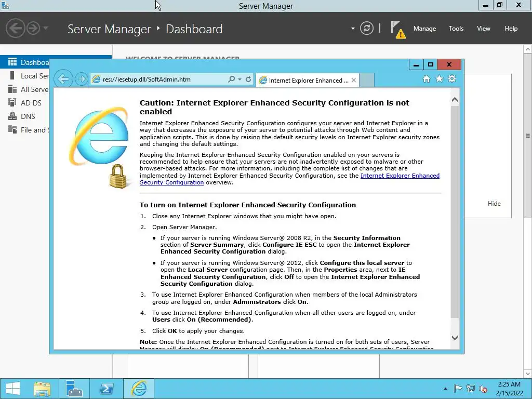This screenshot has width=532, height=399.
Task: Close the Internet Explorer window
Action: point(449,64)
